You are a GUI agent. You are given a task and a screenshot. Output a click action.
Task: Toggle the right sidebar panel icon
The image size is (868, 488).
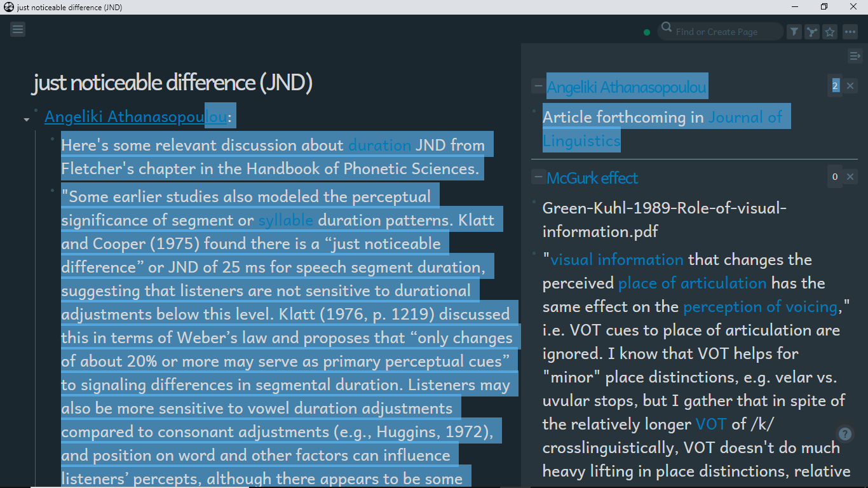point(855,55)
